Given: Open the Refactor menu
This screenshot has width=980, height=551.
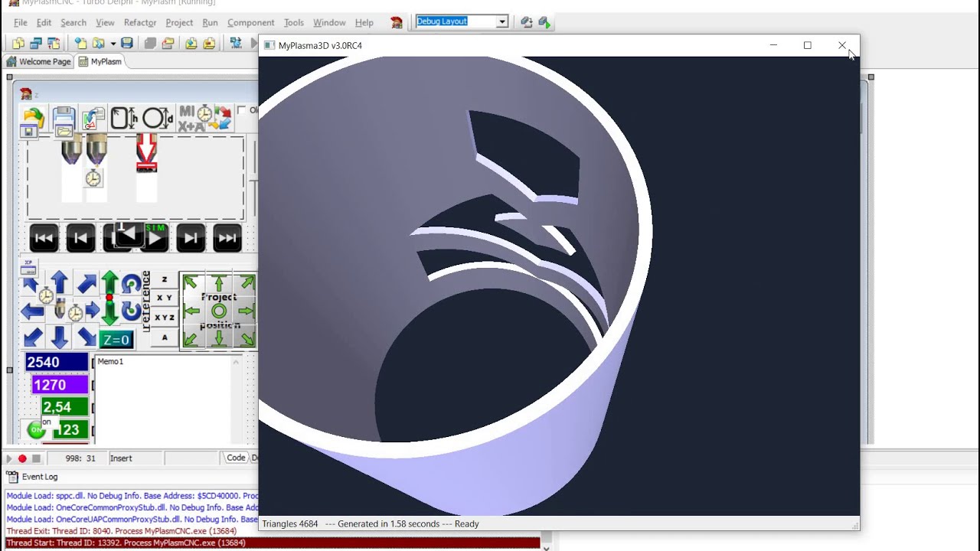Looking at the screenshot, I should [140, 22].
